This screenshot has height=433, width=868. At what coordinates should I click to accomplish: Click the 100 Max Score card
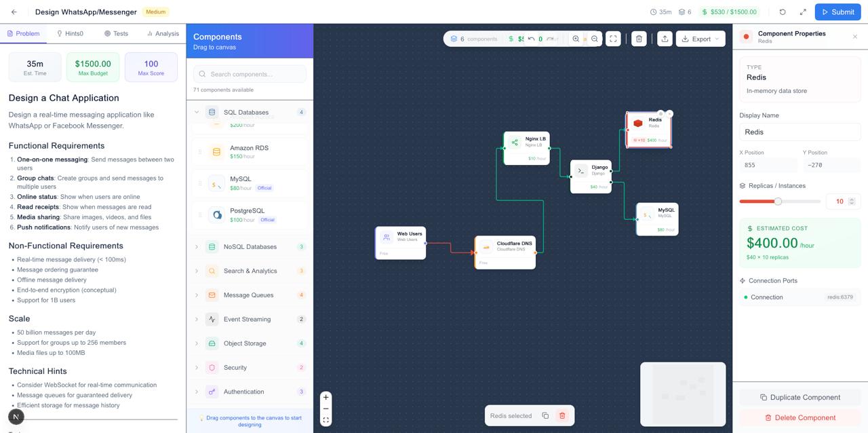pos(151,67)
